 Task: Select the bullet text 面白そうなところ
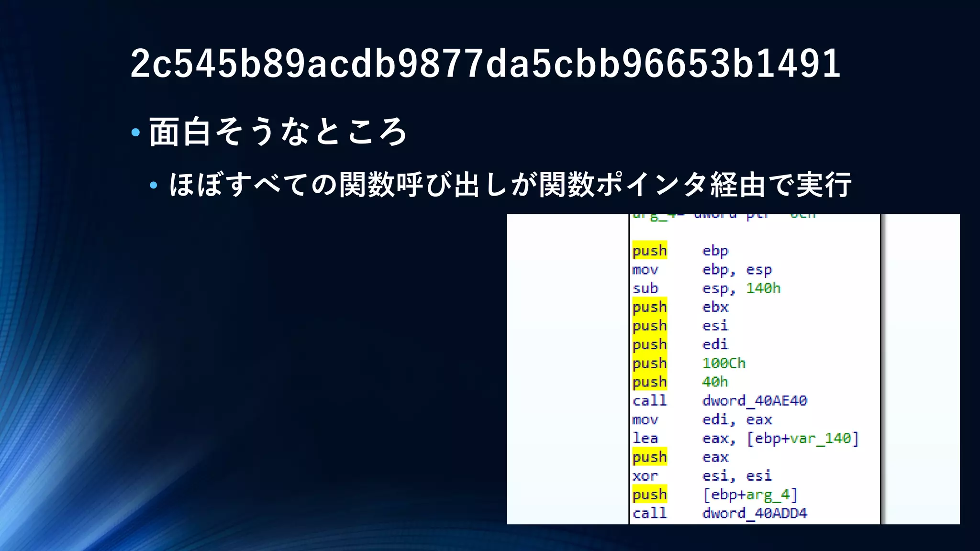coord(278,132)
